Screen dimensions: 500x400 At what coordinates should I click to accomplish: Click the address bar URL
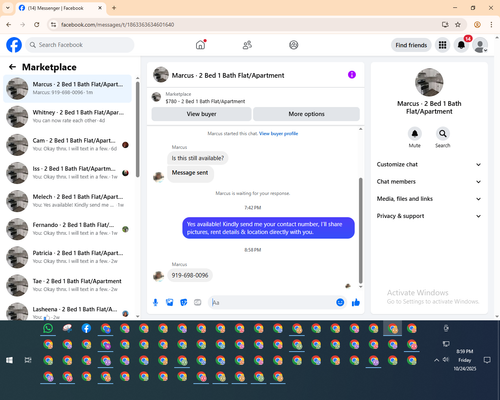click(117, 25)
